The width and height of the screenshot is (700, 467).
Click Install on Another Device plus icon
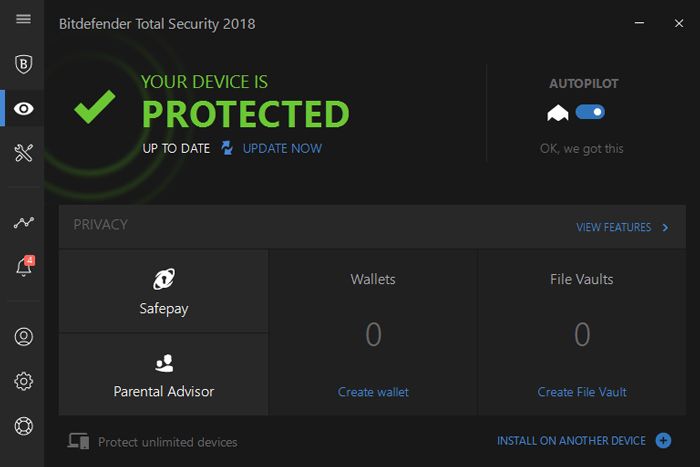coord(663,441)
